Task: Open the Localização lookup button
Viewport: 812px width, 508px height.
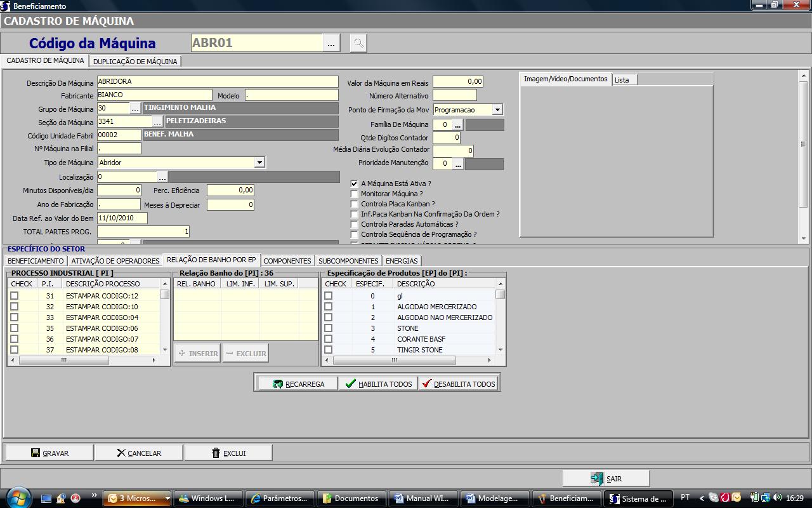Action: point(162,177)
